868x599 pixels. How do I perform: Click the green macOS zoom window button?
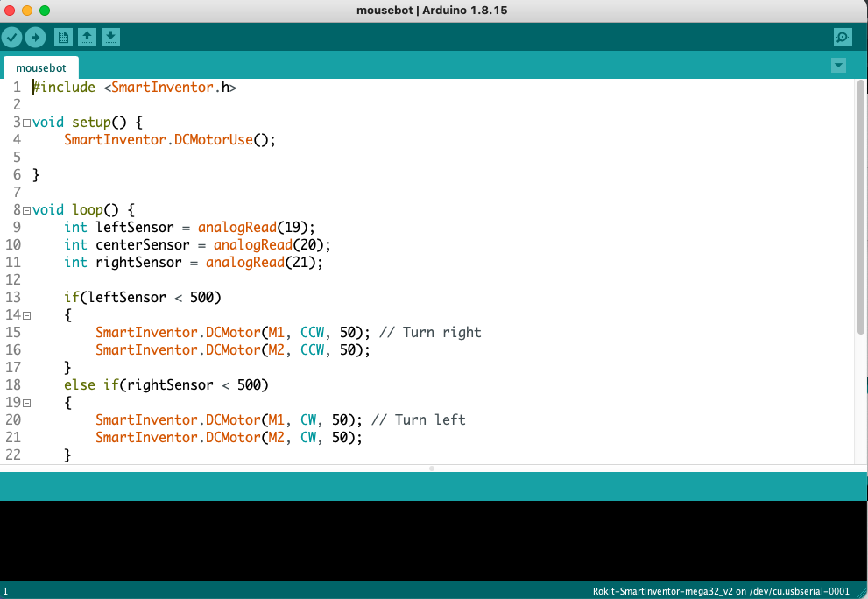tap(45, 11)
